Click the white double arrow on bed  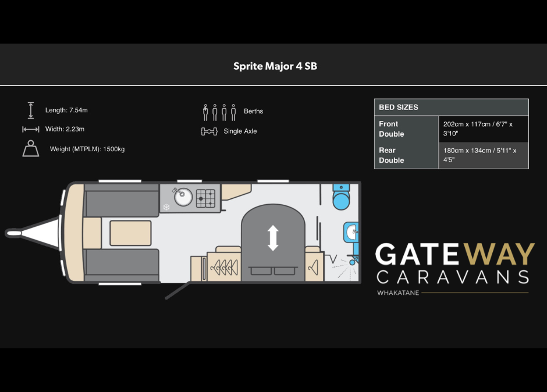coord(273,238)
